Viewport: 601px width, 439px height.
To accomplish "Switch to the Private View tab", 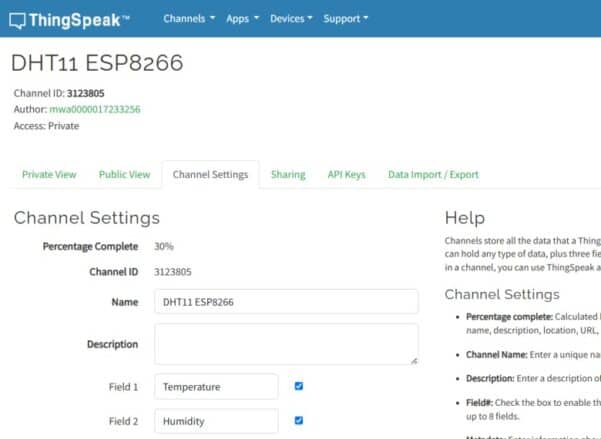I will pos(49,174).
